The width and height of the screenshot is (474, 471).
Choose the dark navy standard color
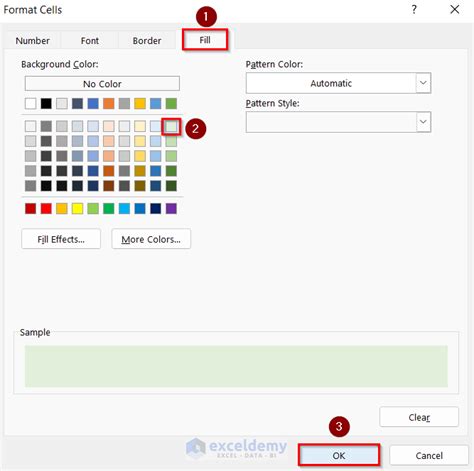[x=156, y=209]
